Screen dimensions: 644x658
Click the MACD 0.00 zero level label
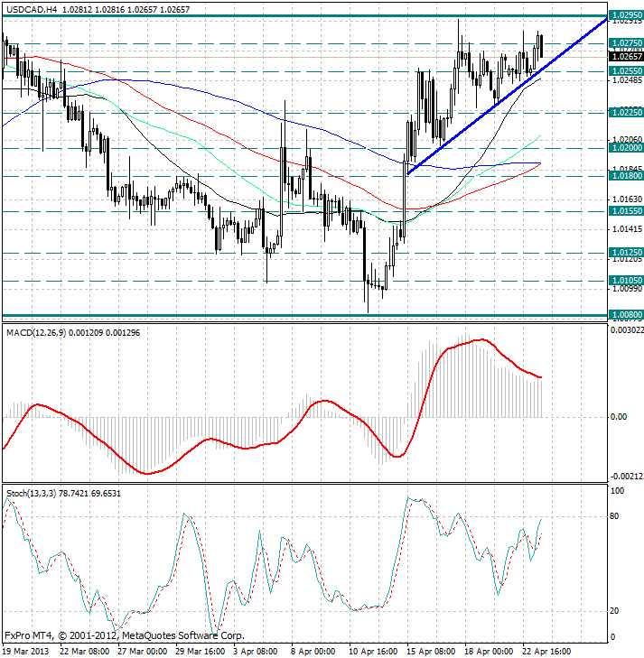[619, 417]
